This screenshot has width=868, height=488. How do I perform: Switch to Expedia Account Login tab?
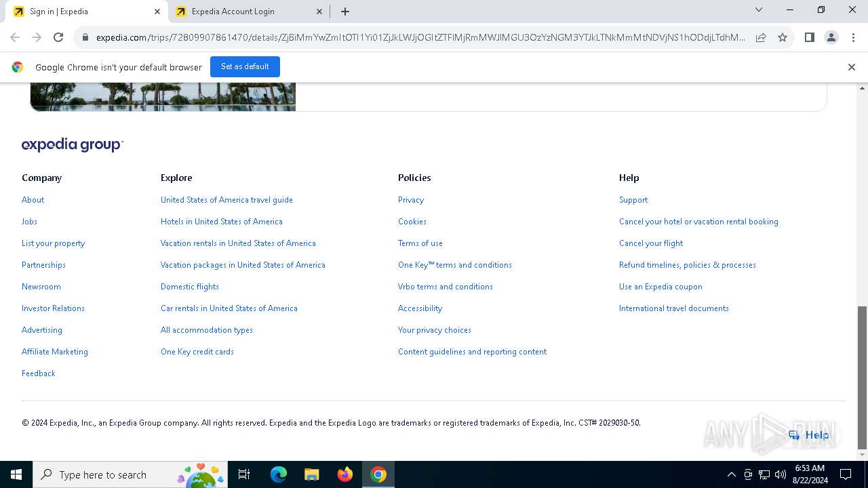click(x=248, y=12)
